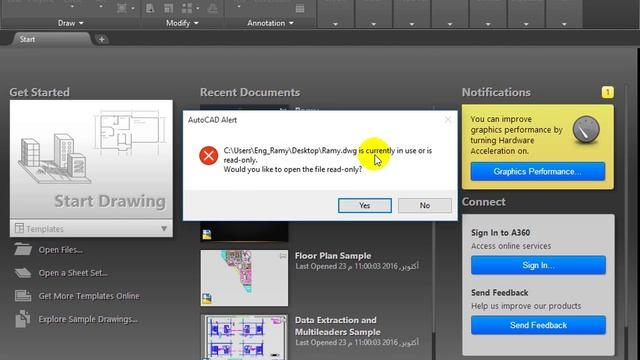This screenshot has height=360, width=640.
Task: Click the Hatch icon in Draw panel
Action: 122,8
